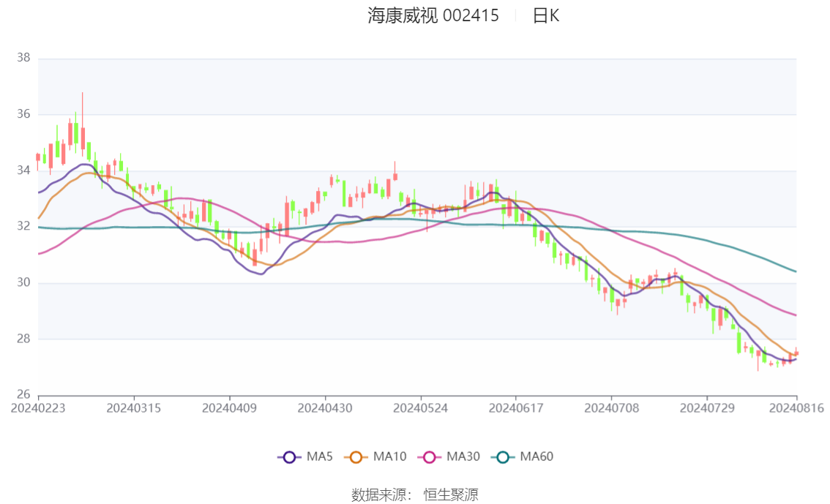Click the 日K label in title

pyautogui.click(x=546, y=16)
